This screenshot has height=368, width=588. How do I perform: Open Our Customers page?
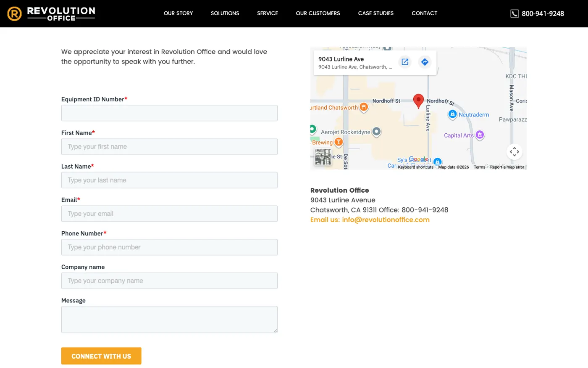318,13
